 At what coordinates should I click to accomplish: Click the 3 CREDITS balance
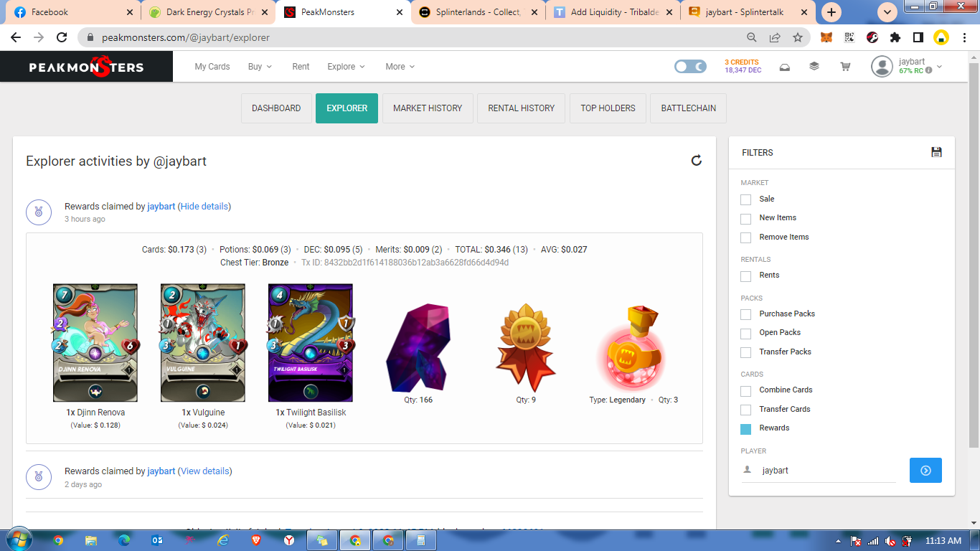coord(742,62)
